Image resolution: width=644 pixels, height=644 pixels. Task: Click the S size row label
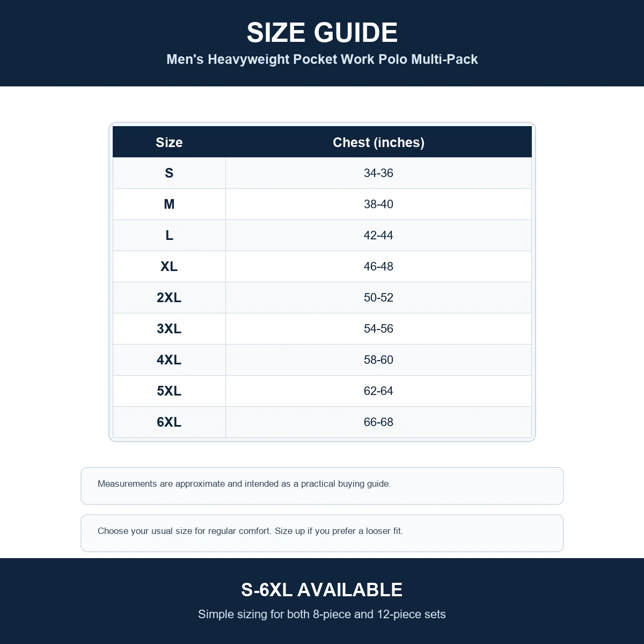[x=169, y=173]
